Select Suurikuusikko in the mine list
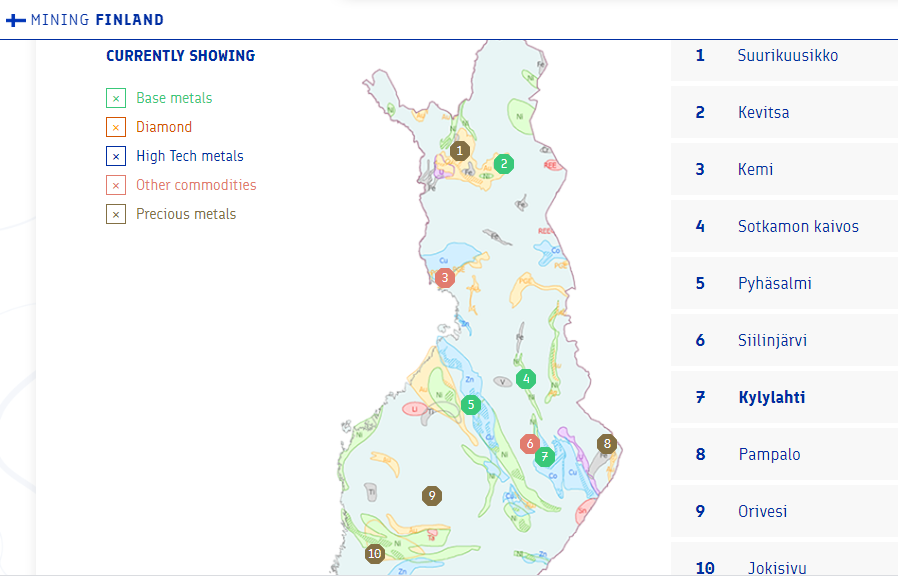The image size is (898, 581). click(787, 56)
